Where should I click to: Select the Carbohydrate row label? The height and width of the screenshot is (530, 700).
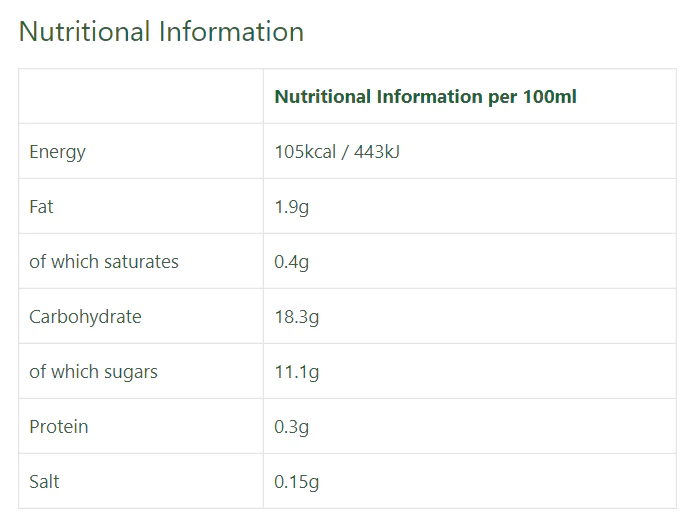(85, 317)
